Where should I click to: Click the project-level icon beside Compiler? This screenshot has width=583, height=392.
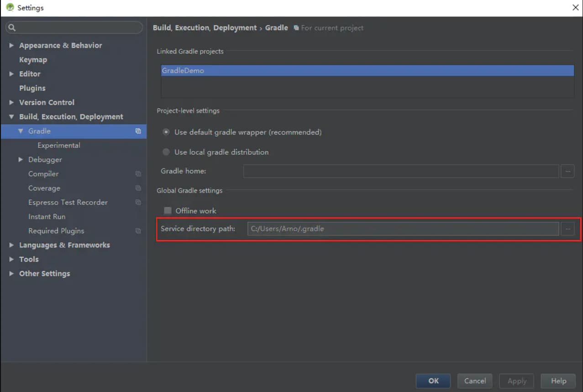pos(138,174)
